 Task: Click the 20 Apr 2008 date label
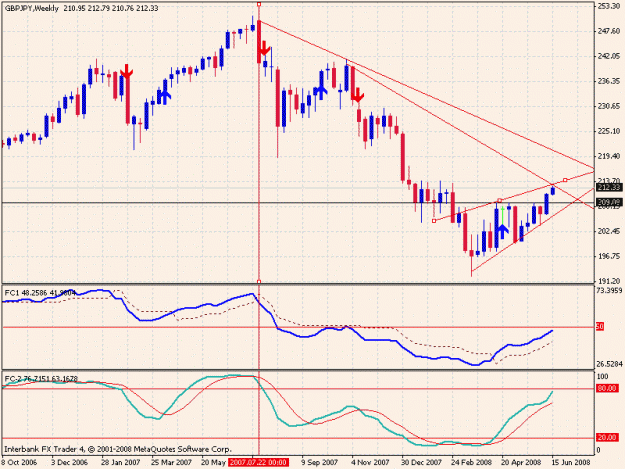521,463
